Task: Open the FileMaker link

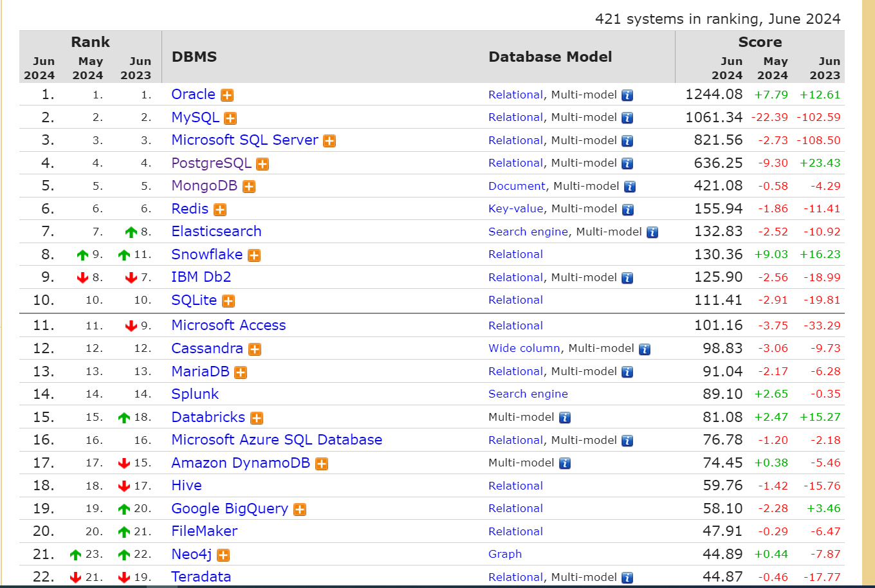Action: pyautogui.click(x=205, y=531)
